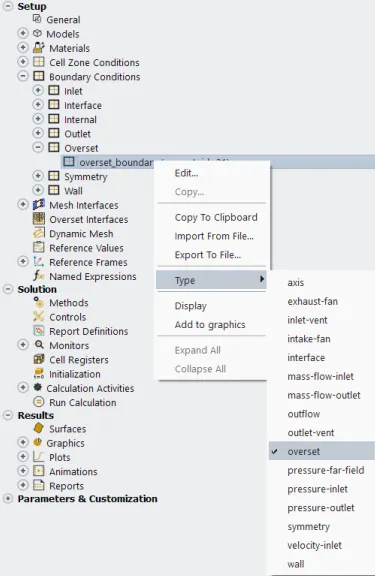
Task: Select the checked overset type option
Action: (322, 451)
